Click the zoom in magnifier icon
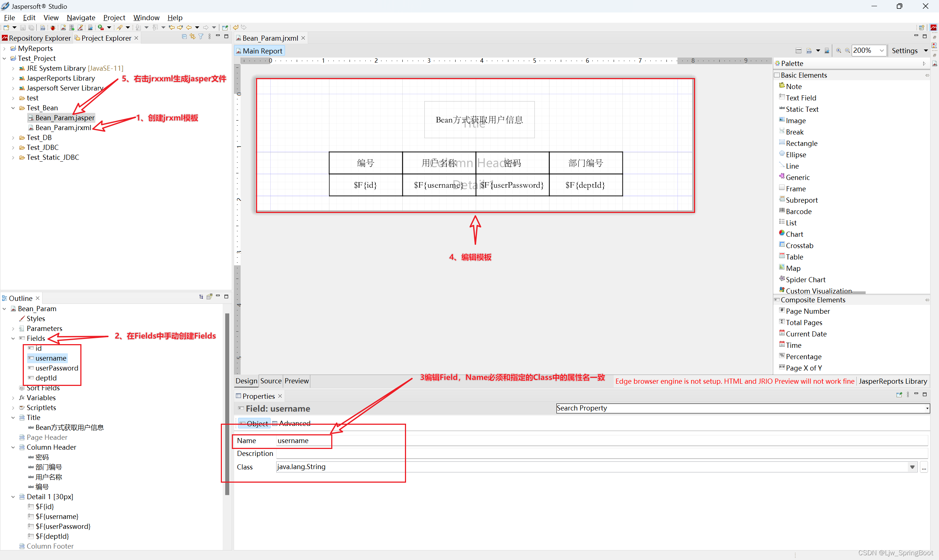The height and width of the screenshot is (560, 939). point(838,51)
